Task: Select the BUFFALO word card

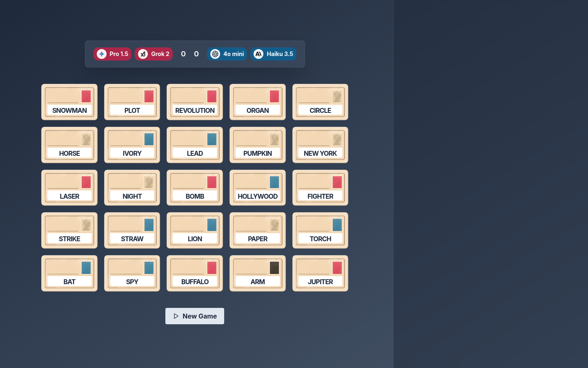Action: point(195,273)
